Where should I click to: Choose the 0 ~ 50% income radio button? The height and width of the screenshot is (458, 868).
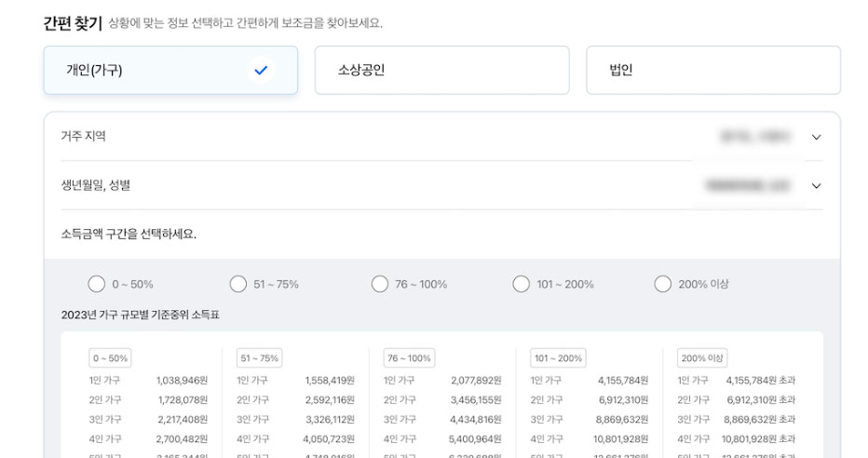click(x=96, y=284)
